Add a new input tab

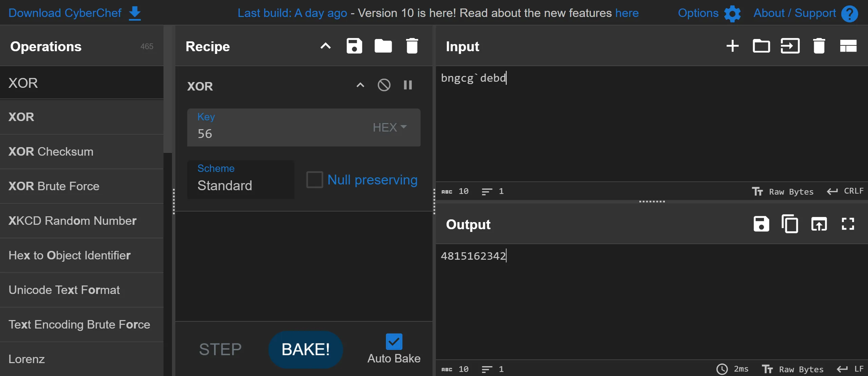(x=732, y=46)
